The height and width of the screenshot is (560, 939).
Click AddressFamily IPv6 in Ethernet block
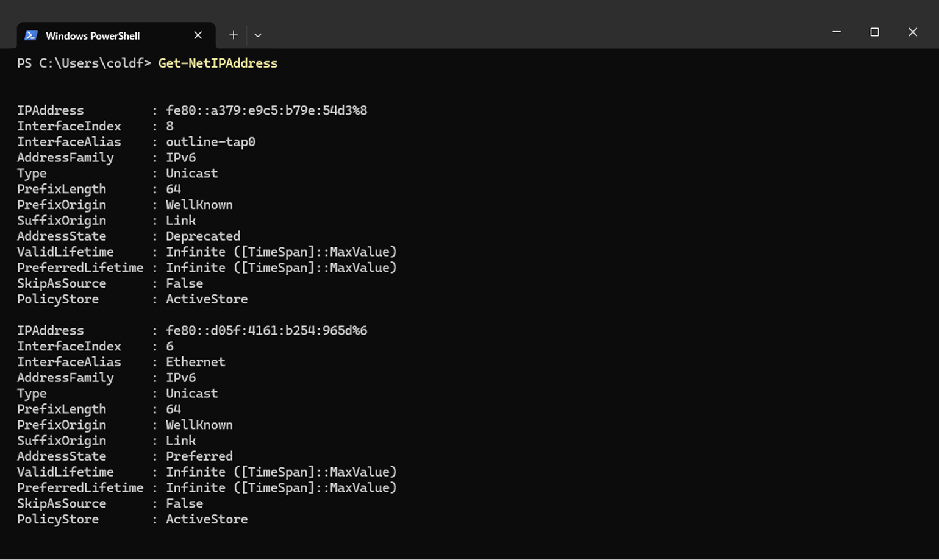click(180, 378)
